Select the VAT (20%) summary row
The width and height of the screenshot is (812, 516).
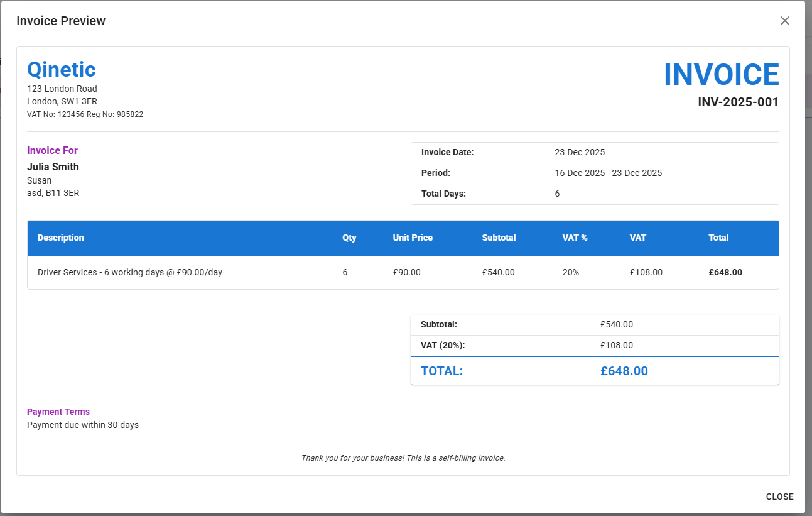(x=595, y=345)
